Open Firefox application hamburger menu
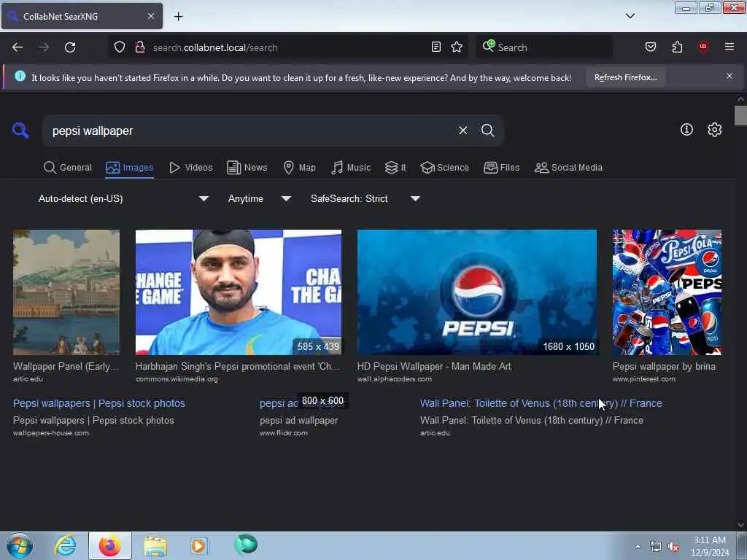This screenshot has width=747, height=560. tap(729, 47)
